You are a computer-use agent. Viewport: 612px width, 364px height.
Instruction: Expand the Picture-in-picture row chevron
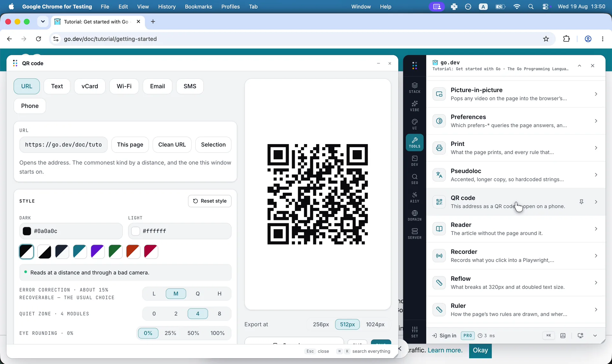tap(596, 94)
